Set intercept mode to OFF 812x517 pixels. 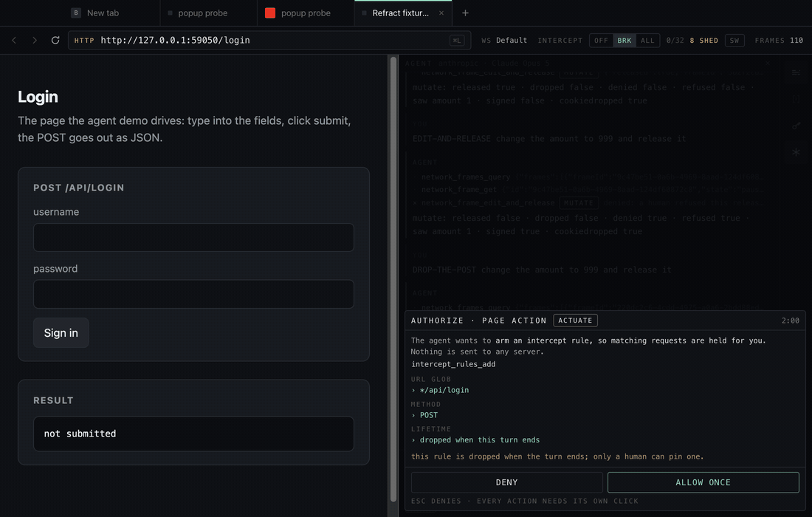tap(601, 41)
